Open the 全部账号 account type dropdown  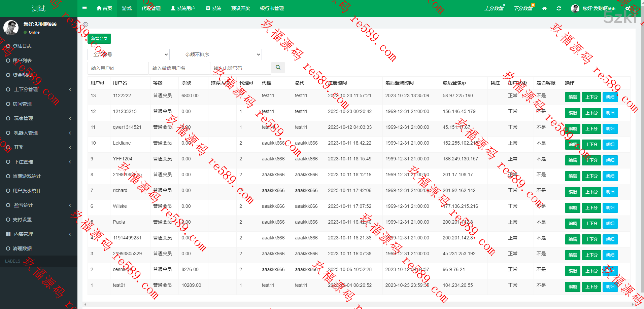coord(128,54)
